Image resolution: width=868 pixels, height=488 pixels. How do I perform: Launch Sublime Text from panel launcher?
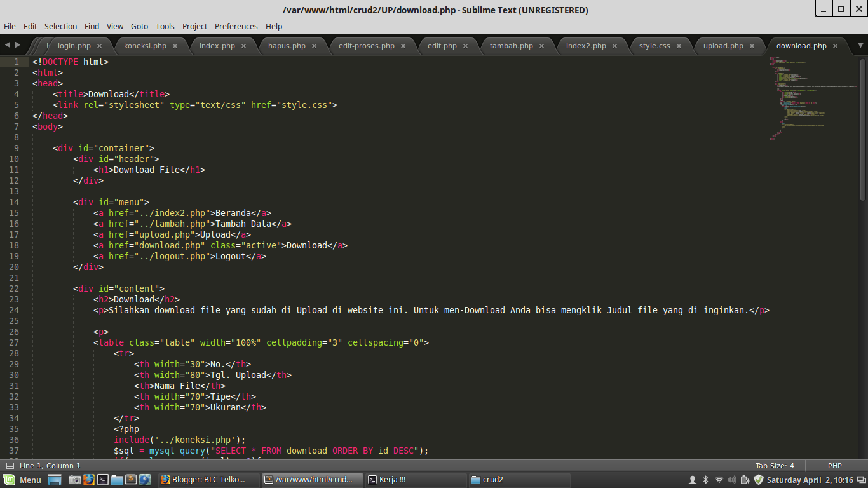pyautogui.click(x=131, y=480)
